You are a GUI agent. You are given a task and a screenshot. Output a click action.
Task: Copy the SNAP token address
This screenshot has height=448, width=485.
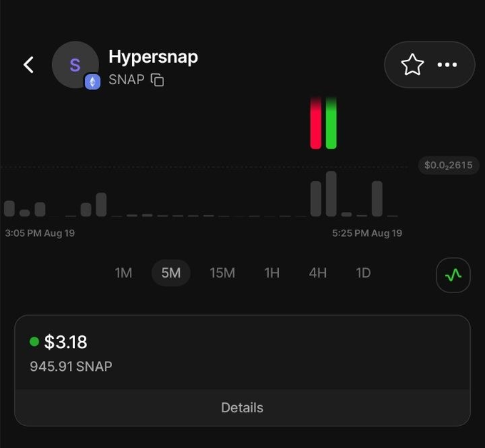click(157, 80)
